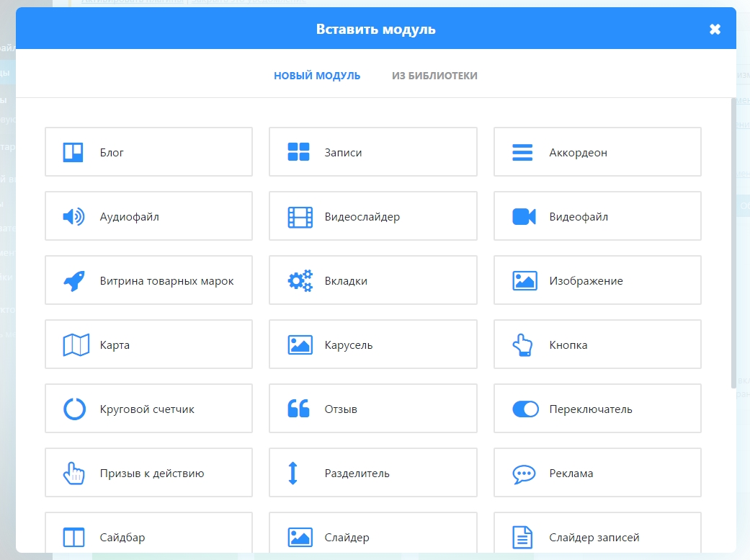Screen dimensions: 750x560
Task: Click the gears icon on Вкладки module
Action: coord(298,280)
